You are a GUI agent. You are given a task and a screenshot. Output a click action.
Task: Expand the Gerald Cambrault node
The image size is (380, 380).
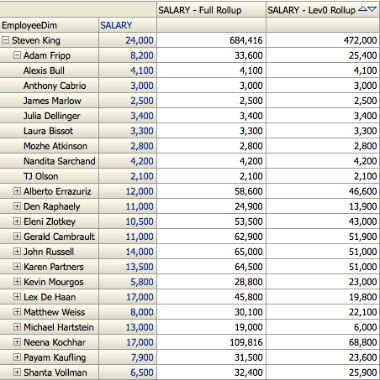[x=17, y=236]
